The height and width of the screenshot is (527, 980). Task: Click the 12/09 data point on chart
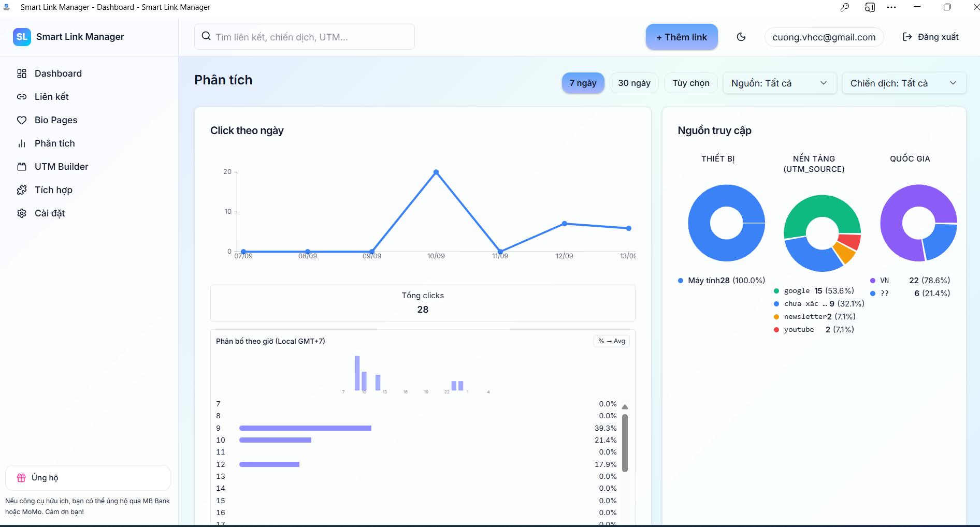(565, 224)
